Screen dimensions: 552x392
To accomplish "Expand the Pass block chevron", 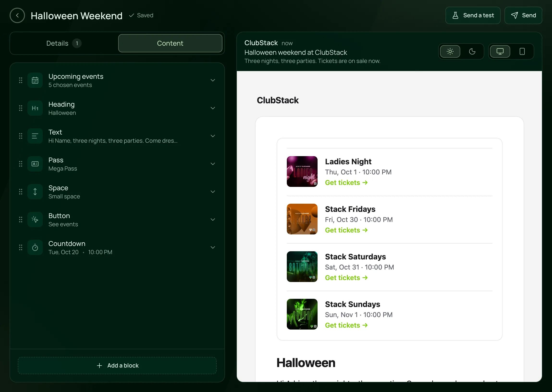I will [x=213, y=164].
